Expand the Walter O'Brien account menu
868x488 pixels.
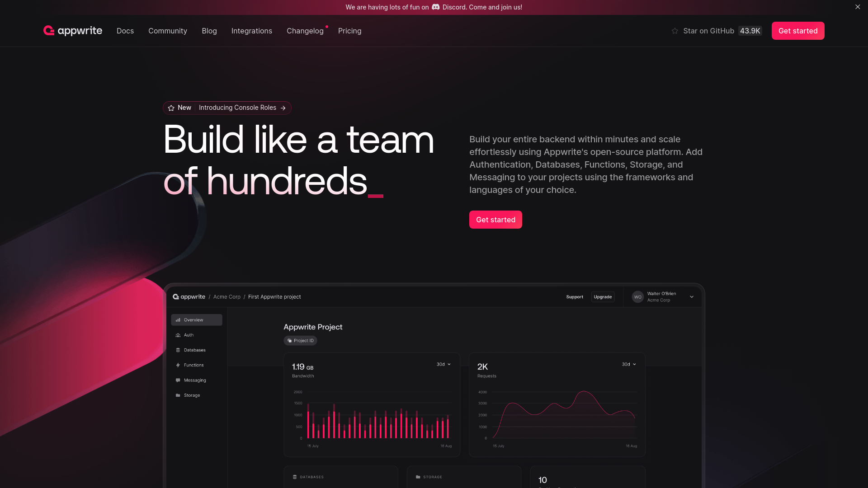click(x=692, y=297)
